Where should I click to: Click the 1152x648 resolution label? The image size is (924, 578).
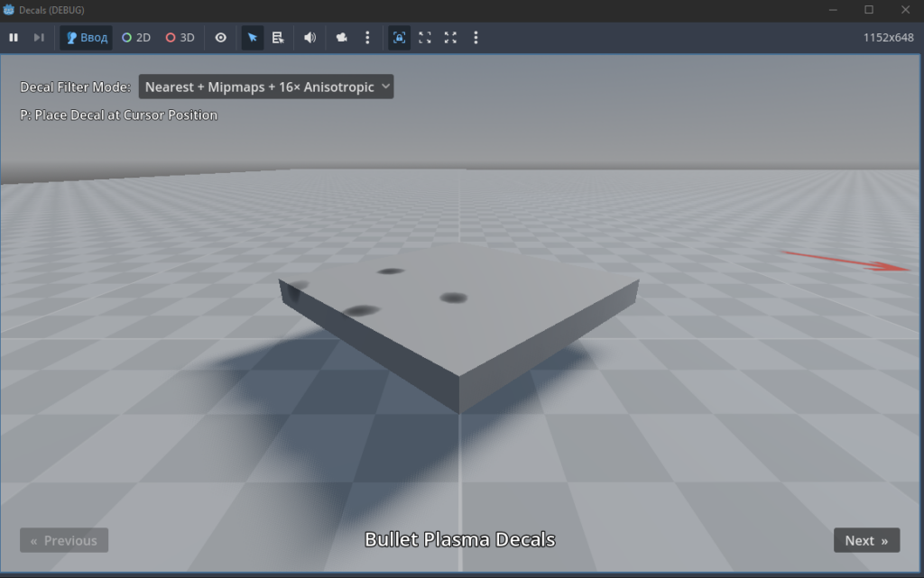pos(888,38)
